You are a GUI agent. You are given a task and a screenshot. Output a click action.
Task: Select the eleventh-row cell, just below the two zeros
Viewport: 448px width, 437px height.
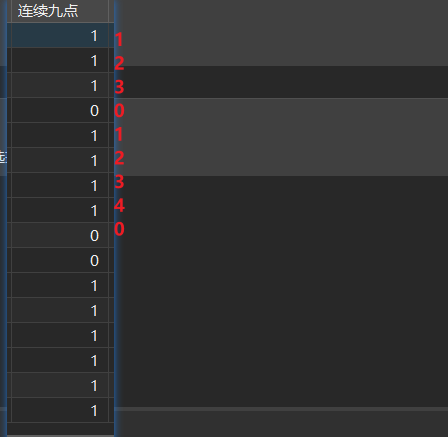(60, 285)
